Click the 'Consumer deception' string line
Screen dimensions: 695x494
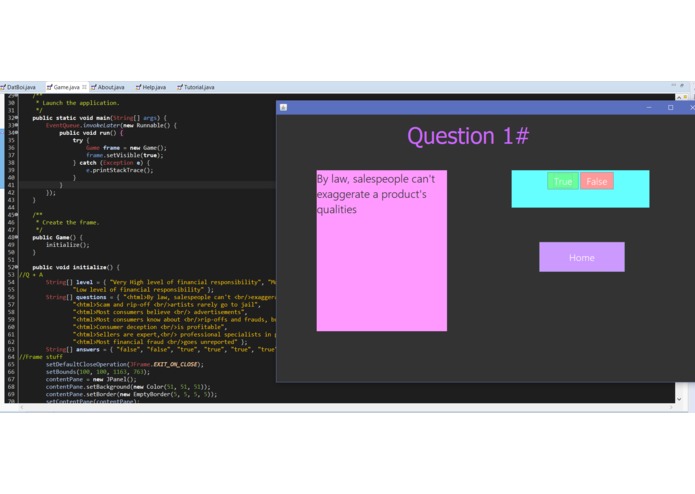pos(150,327)
